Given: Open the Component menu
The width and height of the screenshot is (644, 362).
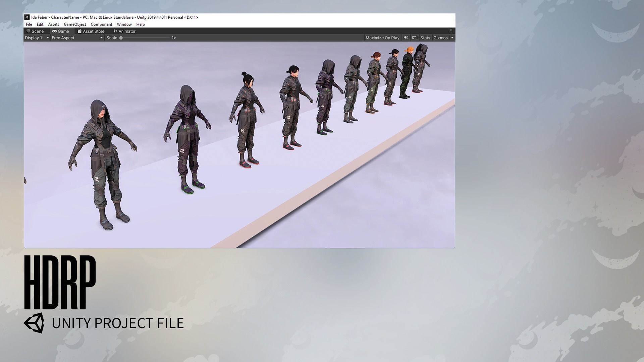Looking at the screenshot, I should point(101,24).
